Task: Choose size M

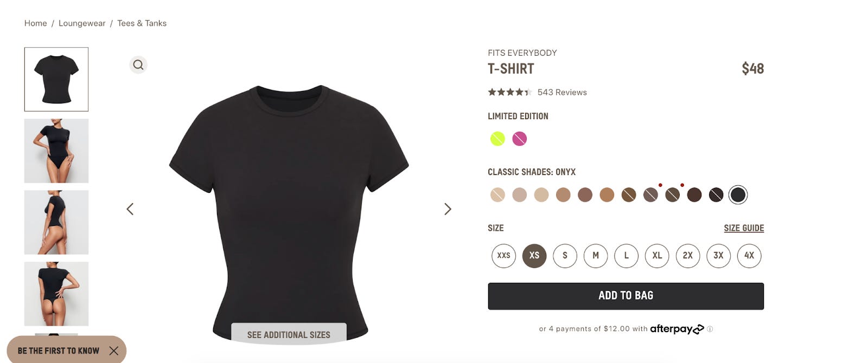Action: click(x=596, y=256)
